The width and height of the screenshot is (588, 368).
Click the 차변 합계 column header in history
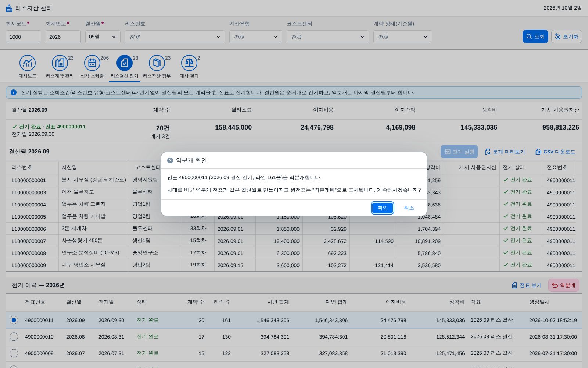point(278,302)
